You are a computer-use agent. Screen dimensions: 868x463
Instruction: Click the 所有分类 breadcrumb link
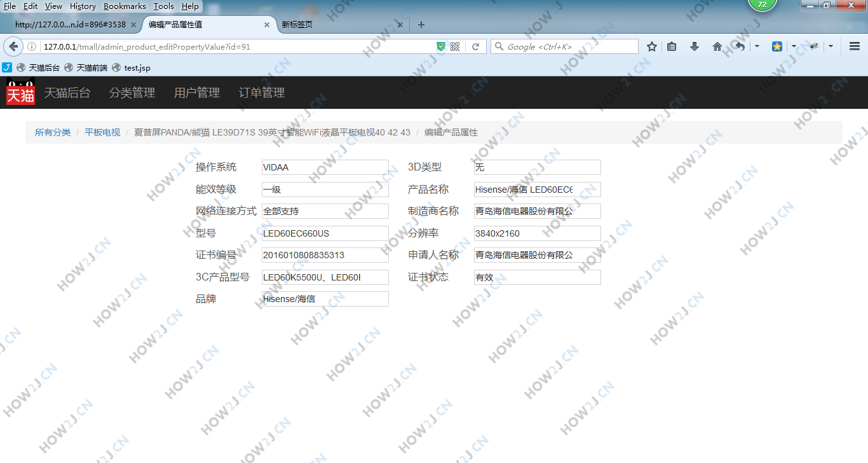point(53,132)
